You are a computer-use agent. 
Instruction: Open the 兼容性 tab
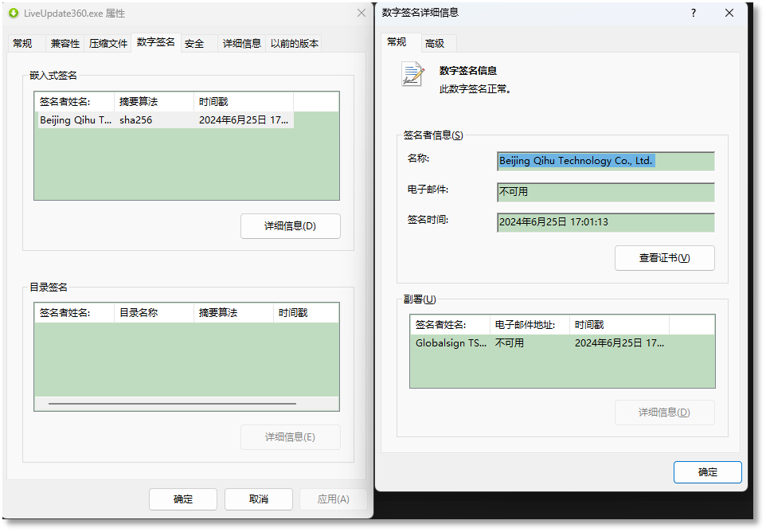pos(65,44)
